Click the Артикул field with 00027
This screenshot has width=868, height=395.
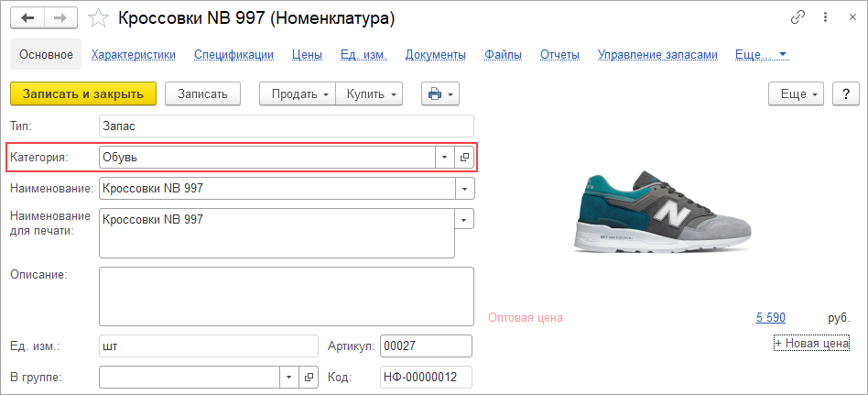pyautogui.click(x=427, y=346)
